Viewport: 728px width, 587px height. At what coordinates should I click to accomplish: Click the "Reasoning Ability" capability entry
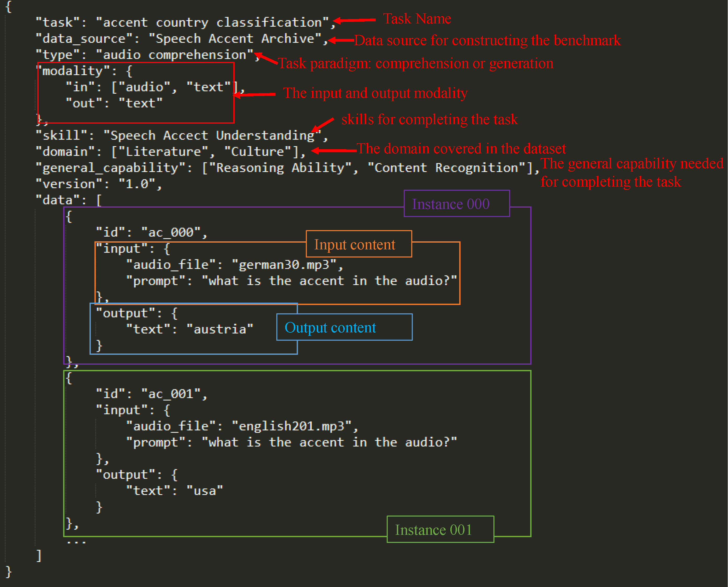[x=280, y=168]
